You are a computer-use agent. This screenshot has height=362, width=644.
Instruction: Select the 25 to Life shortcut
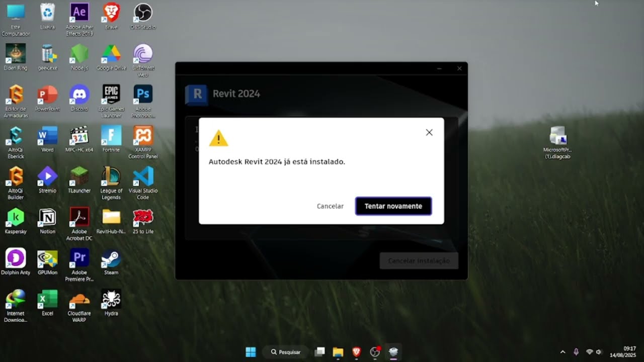pos(143,221)
